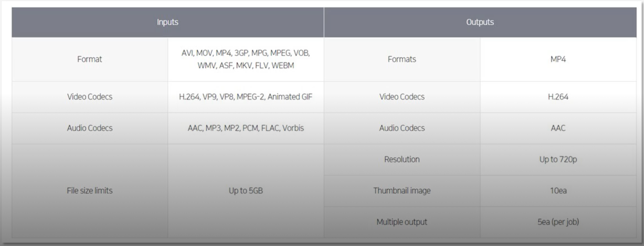Click the Multiple output row label
Screen dimensions: 644x246
402,222
